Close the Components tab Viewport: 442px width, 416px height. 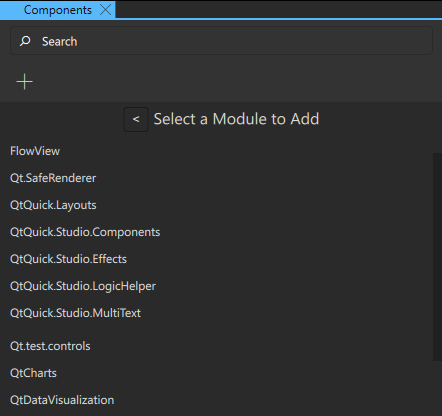(105, 10)
